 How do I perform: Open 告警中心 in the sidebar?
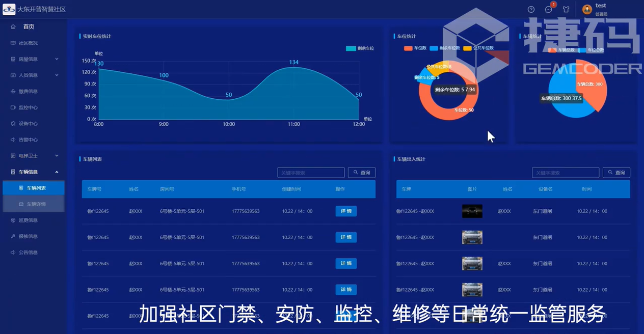[x=28, y=140]
